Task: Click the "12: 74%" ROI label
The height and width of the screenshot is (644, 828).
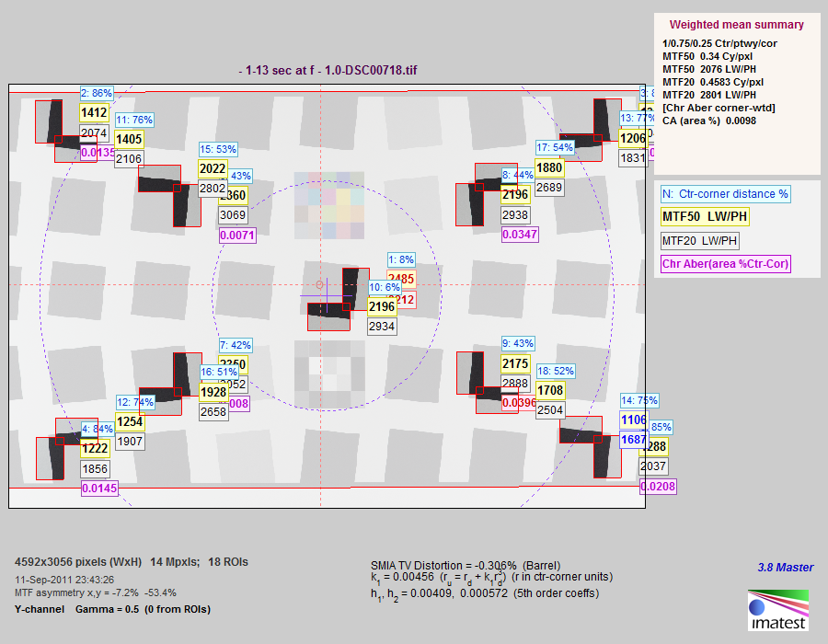Action: click(136, 402)
